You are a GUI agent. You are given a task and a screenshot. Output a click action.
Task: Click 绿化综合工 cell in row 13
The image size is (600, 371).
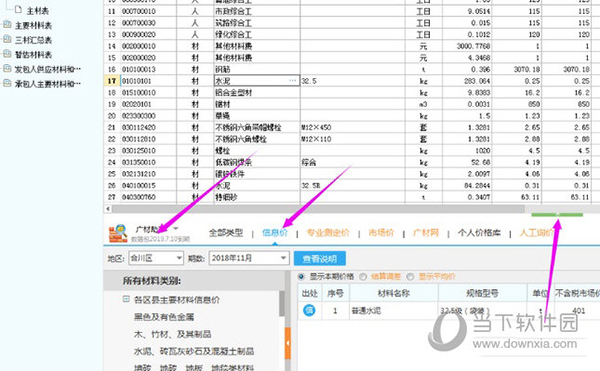(257, 35)
